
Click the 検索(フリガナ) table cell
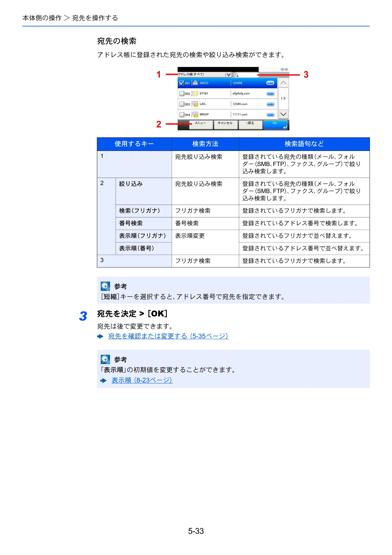coord(143,211)
